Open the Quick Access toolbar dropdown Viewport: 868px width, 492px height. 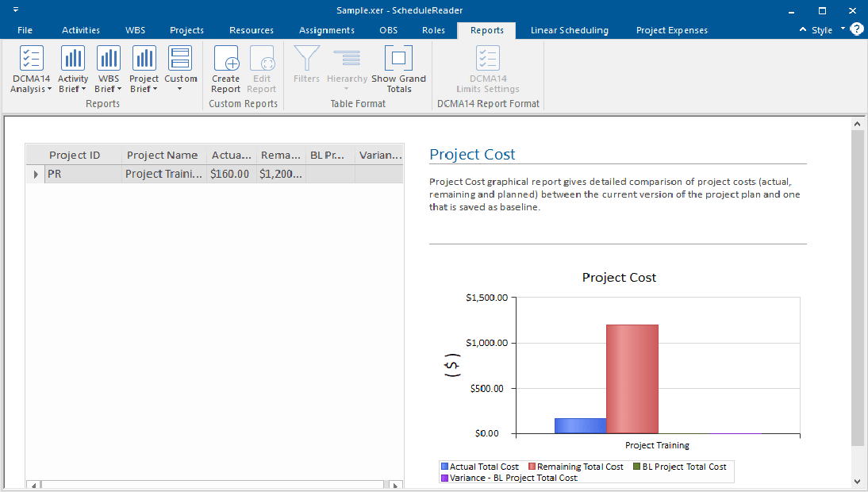pos(16,10)
